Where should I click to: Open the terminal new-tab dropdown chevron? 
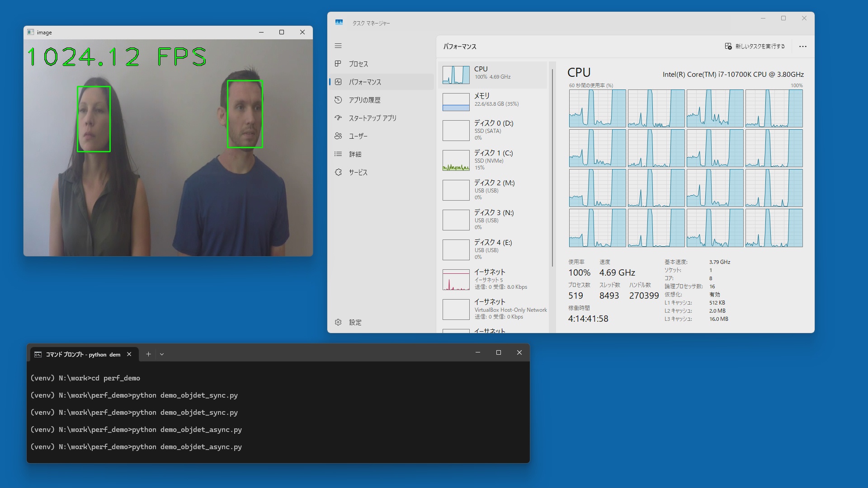(x=162, y=354)
